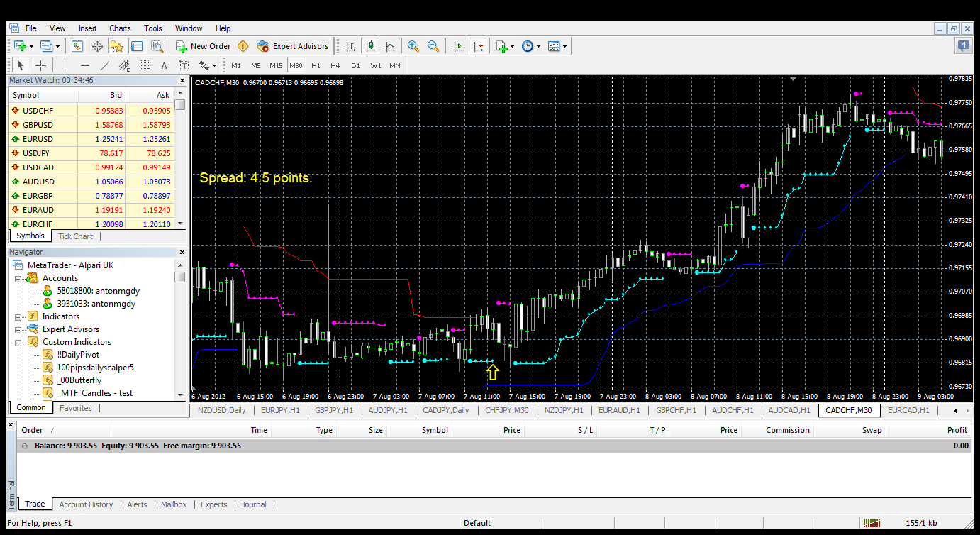Select the standard Cursor arrow tool
Screen dimensions: 980x535
click(x=21, y=65)
